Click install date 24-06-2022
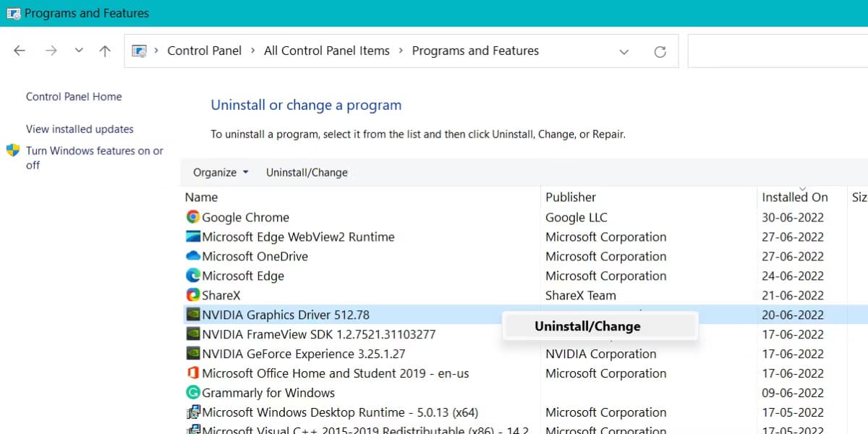The height and width of the screenshot is (434, 868). pos(793,276)
